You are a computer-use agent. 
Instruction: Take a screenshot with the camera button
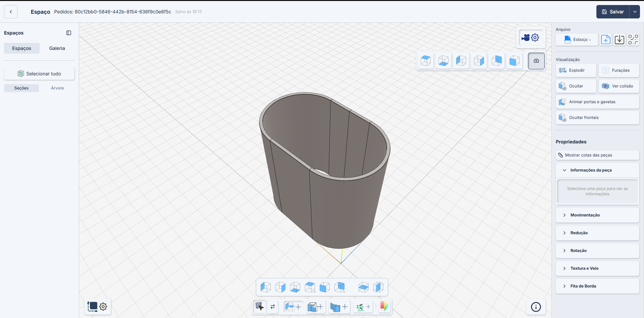click(x=536, y=61)
